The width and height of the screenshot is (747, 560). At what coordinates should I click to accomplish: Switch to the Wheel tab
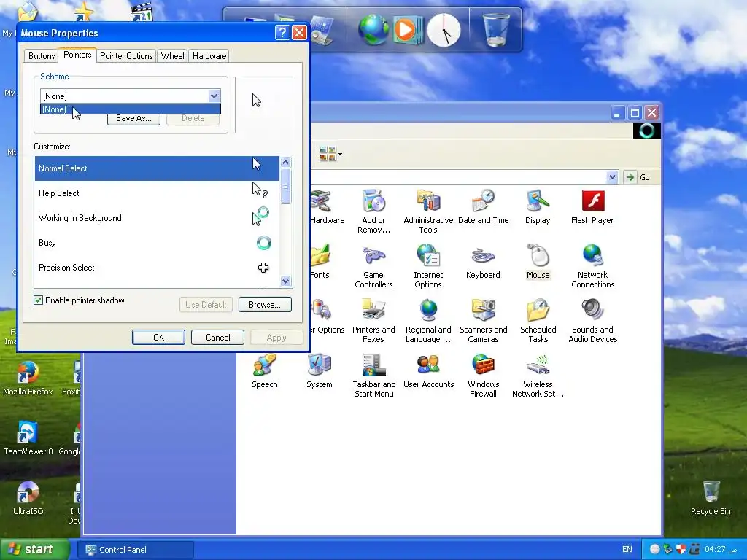click(x=172, y=55)
